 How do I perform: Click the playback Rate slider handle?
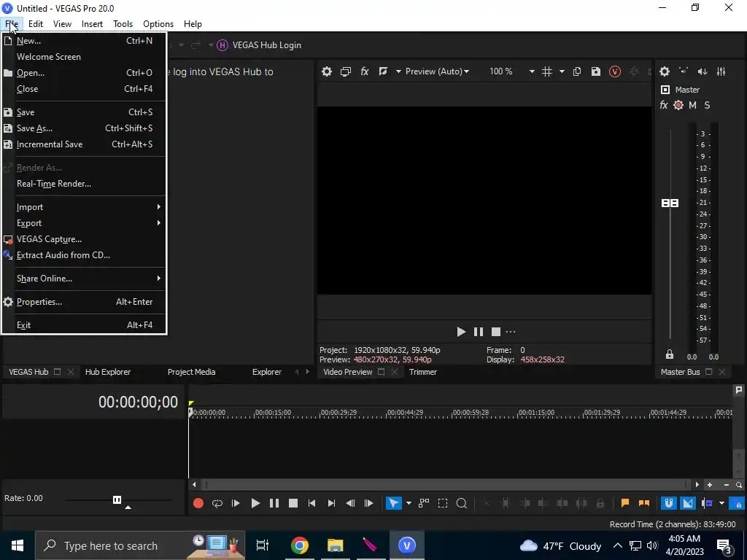[117, 499]
